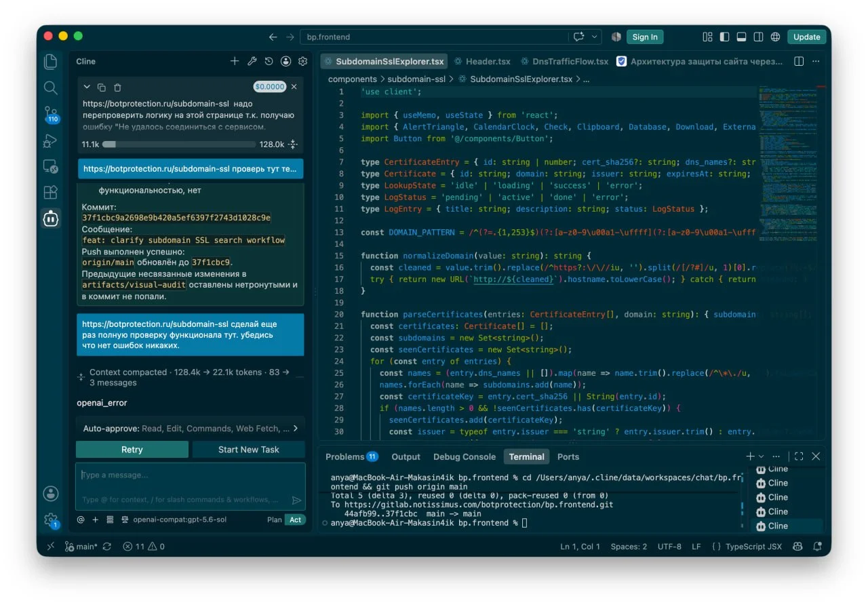Open the new terminal launch profile dropdown

click(x=761, y=456)
